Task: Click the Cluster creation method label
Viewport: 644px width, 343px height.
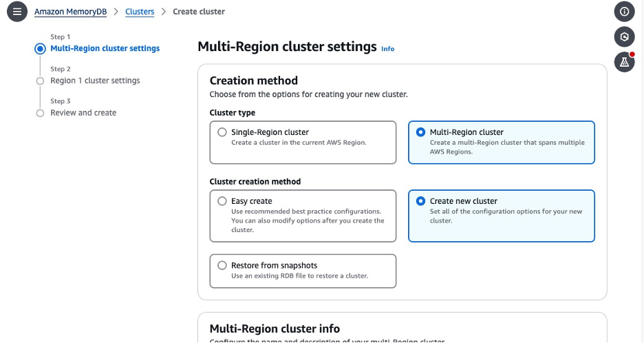Action: (255, 182)
